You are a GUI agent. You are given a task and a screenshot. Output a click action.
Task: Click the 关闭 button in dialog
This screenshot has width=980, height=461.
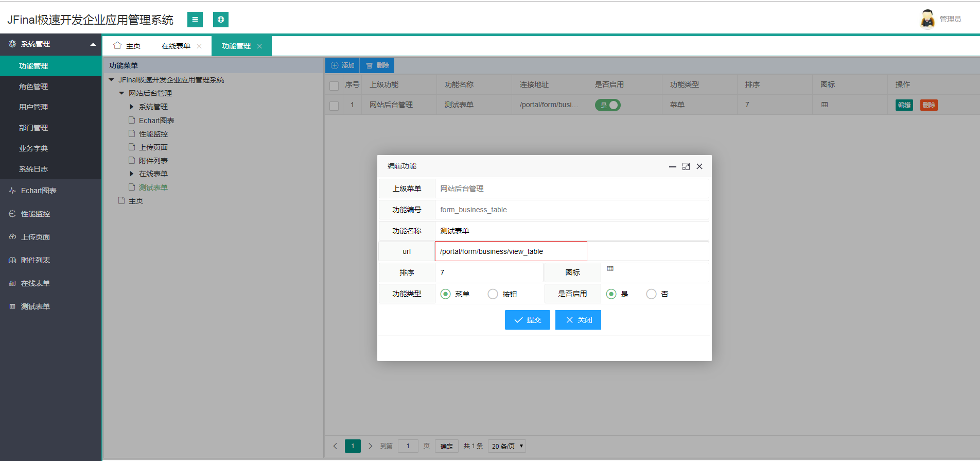coord(578,320)
